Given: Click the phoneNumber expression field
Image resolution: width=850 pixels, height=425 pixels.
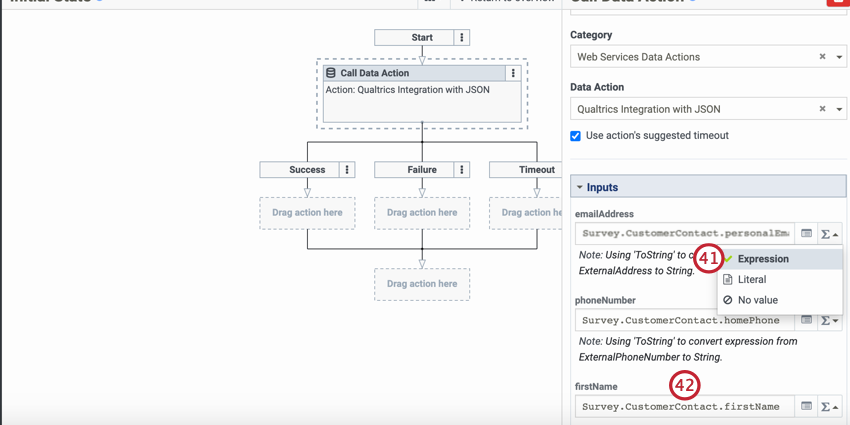Looking at the screenshot, I should coord(685,321).
